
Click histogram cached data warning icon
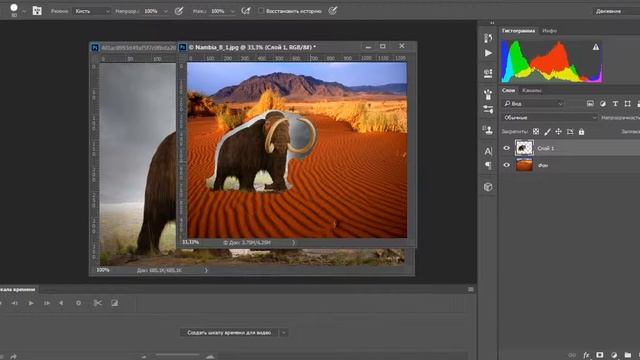tap(596, 47)
